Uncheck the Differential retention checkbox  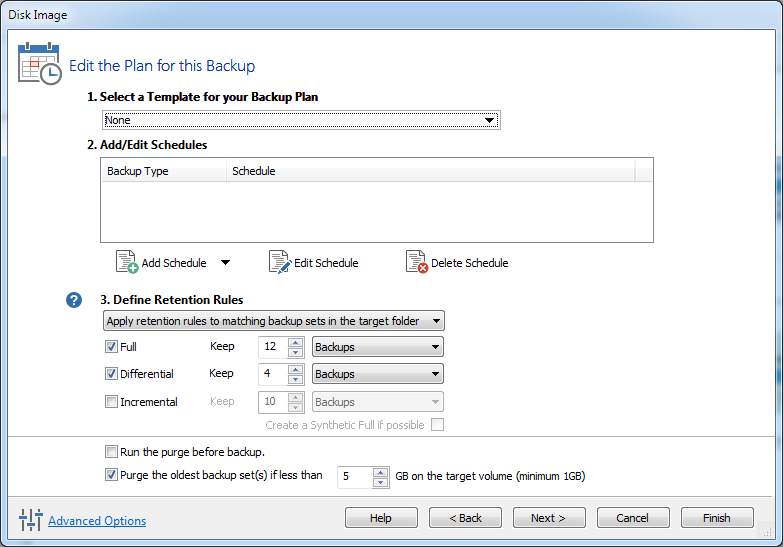[111, 374]
